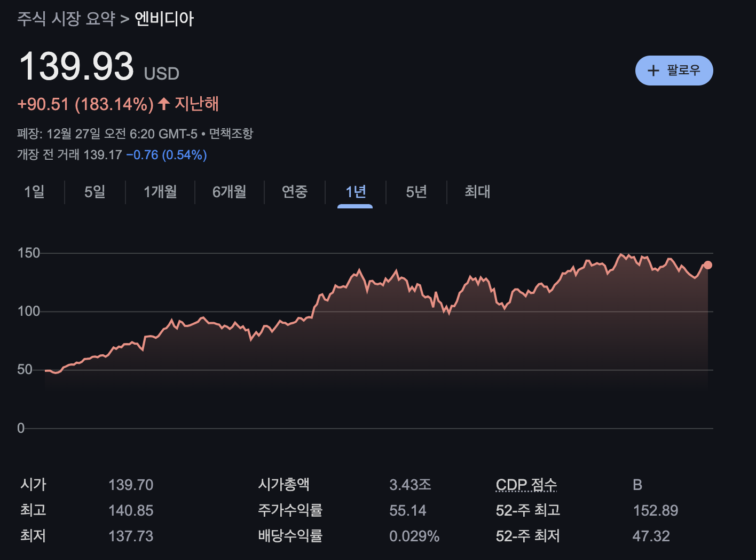Viewport: 756px width, 560px height.
Task: Reselect the active 1년 tab
Action: 355,192
